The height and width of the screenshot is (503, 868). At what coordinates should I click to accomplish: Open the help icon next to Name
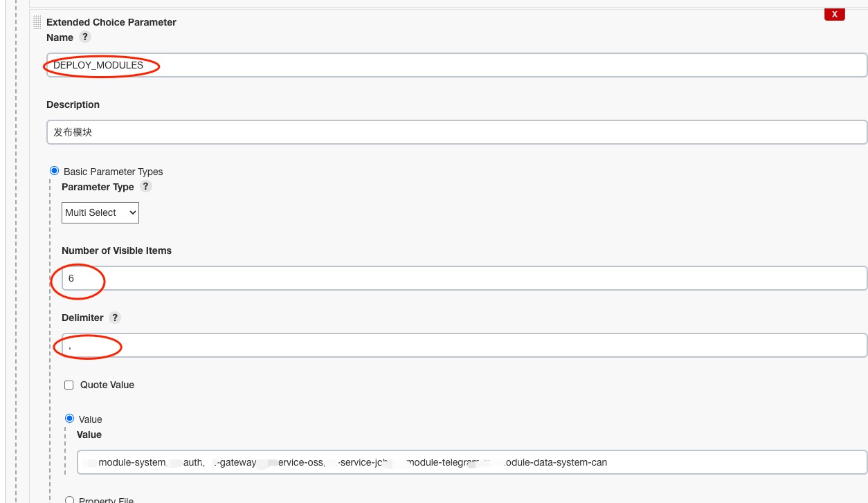84,37
